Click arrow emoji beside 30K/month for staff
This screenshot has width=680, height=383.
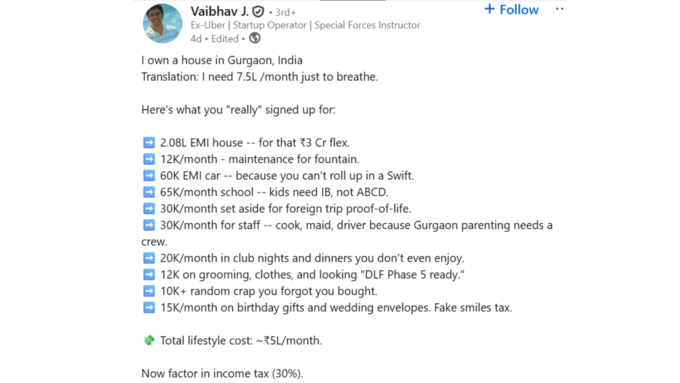point(149,225)
